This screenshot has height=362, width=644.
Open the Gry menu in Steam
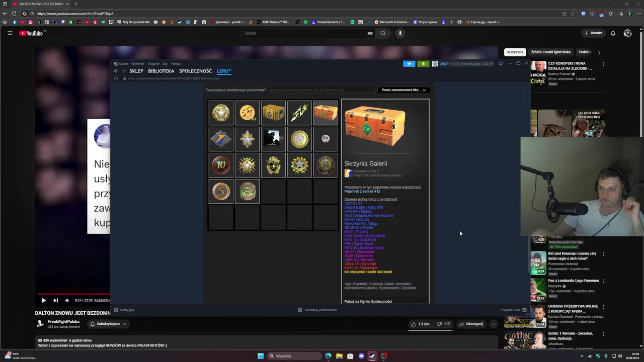coord(165,64)
